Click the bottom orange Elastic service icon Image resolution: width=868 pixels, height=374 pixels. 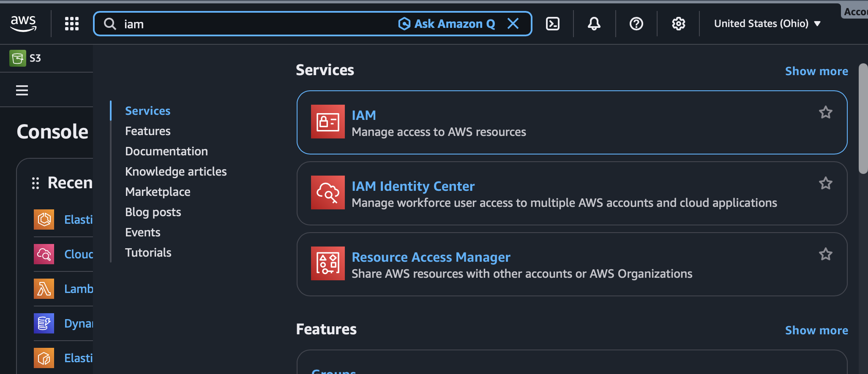tap(44, 358)
